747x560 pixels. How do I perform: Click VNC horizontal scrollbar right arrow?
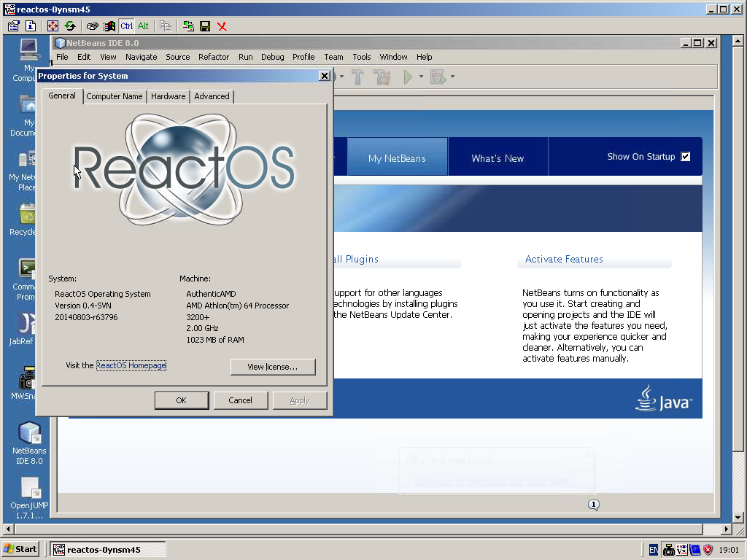tap(726, 529)
